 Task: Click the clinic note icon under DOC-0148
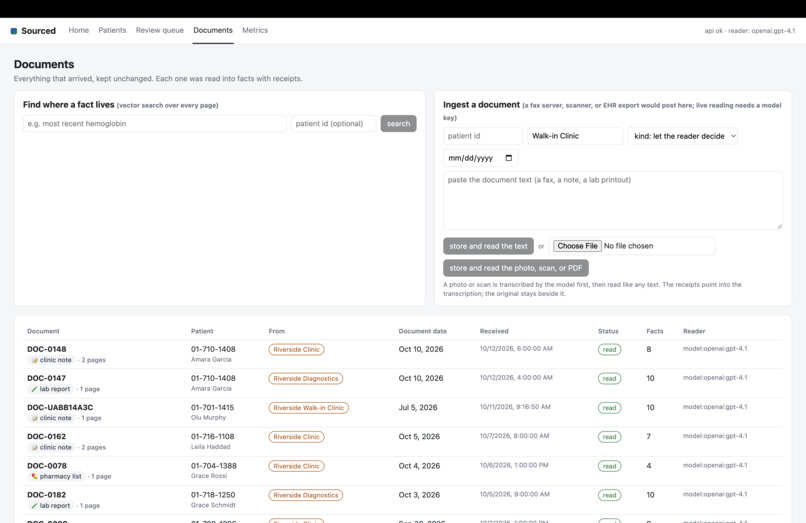coord(34,360)
